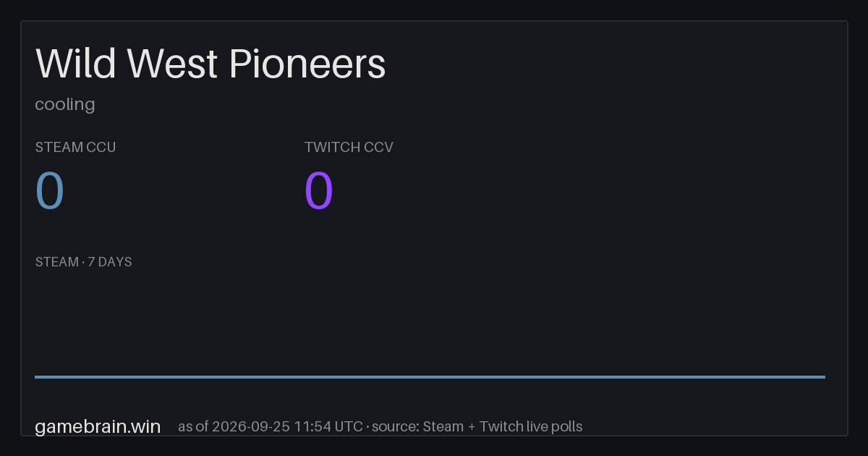Open the gamebrain.win site link
The image size is (868, 456).
98,426
